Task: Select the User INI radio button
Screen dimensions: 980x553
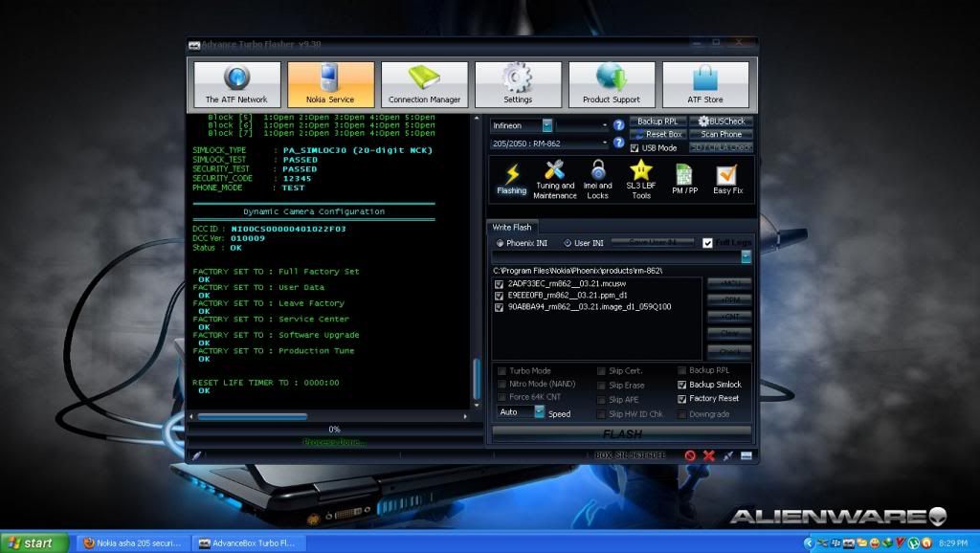Action: [568, 243]
